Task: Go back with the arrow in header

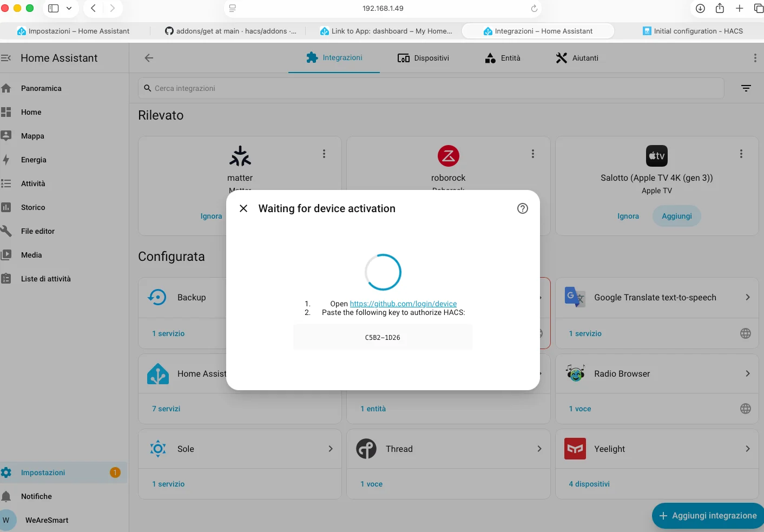Action: point(149,58)
